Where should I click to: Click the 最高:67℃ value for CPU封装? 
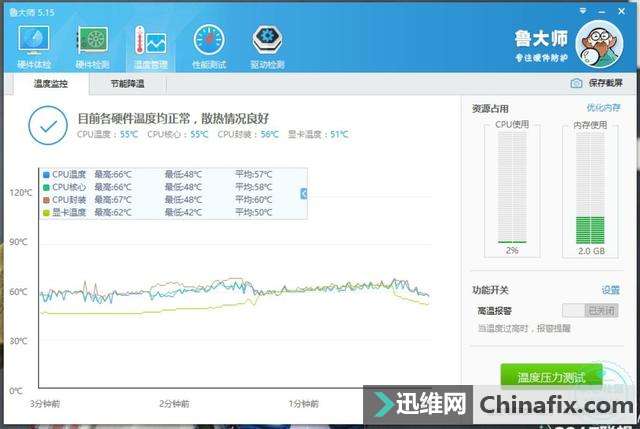[x=113, y=200]
